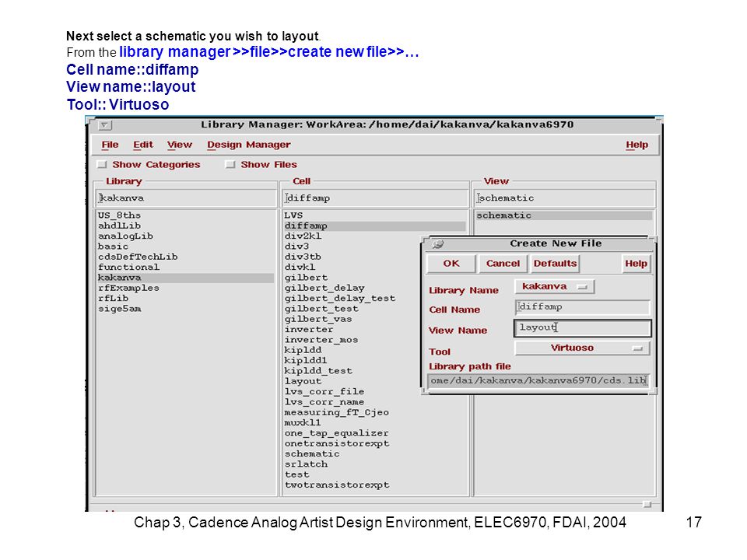Click the View Name layout input field
747x560 pixels.
coord(583,328)
